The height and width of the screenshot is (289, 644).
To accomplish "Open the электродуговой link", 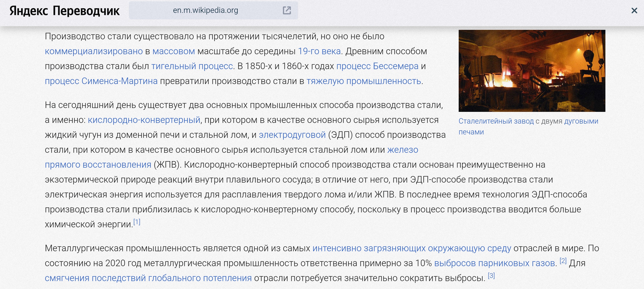I will point(292,135).
